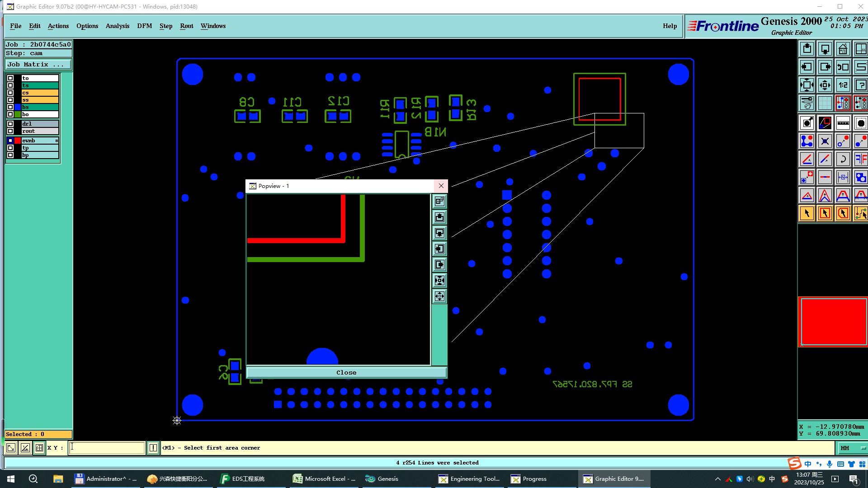Expand the ewmb layer options marker
The height and width of the screenshot is (488, 868).
[57, 141]
